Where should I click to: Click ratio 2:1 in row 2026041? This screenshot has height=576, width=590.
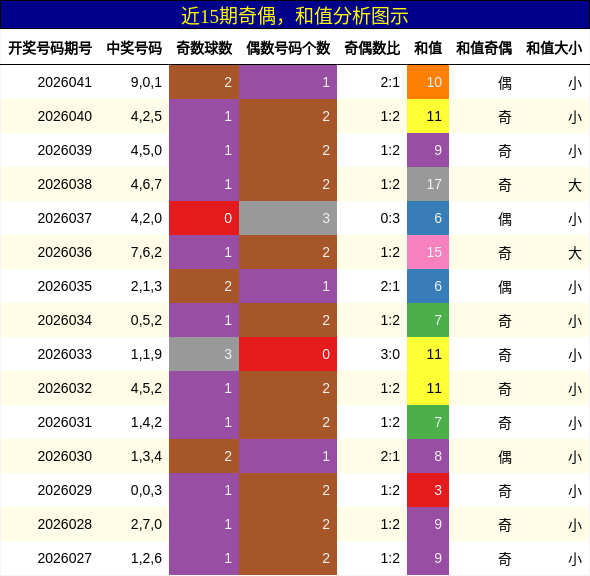pyautogui.click(x=390, y=82)
